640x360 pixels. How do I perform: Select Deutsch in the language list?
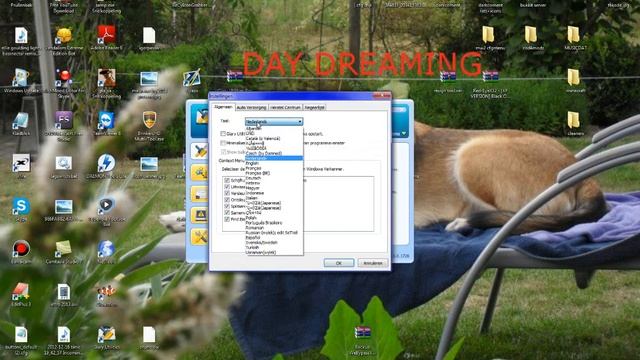click(x=274, y=178)
